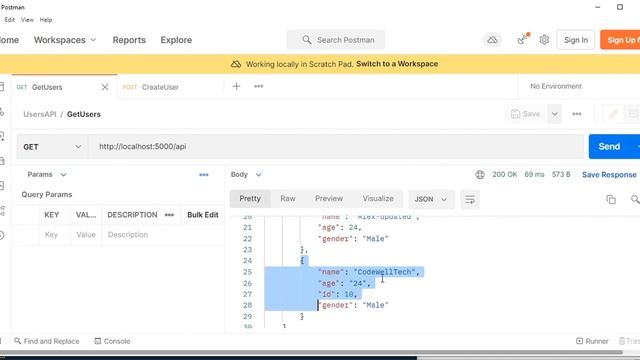Viewport: 640px width, 360px height.
Task: Open the No Environment selector
Action: (x=556, y=87)
